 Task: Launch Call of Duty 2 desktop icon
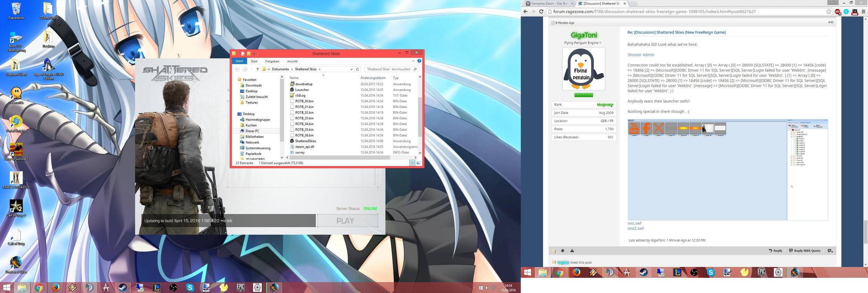[16, 208]
